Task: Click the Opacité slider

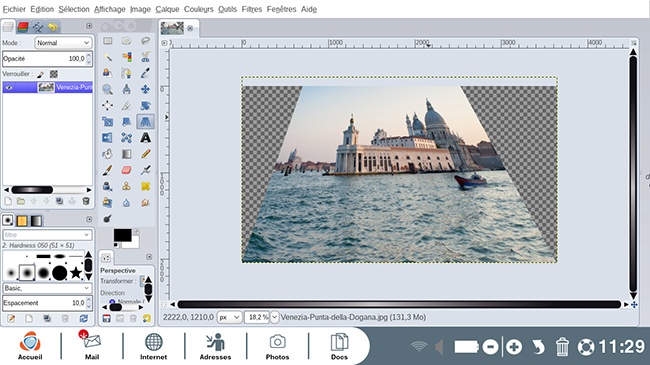Action: [x=47, y=58]
